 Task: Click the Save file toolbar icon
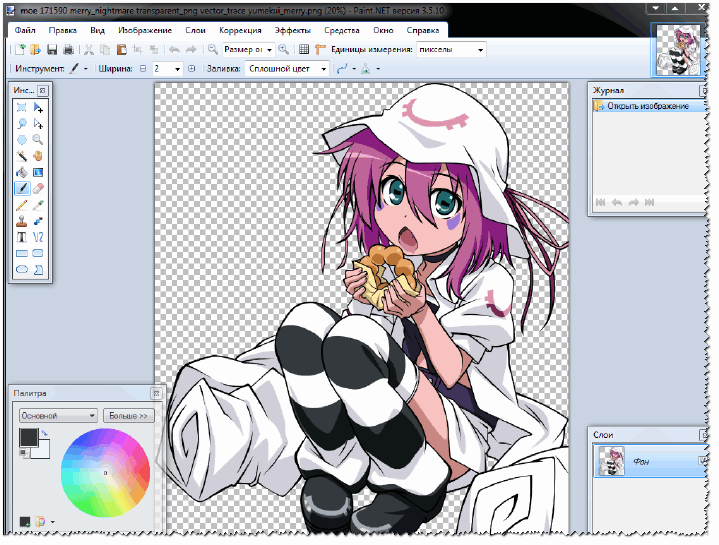[x=52, y=50]
